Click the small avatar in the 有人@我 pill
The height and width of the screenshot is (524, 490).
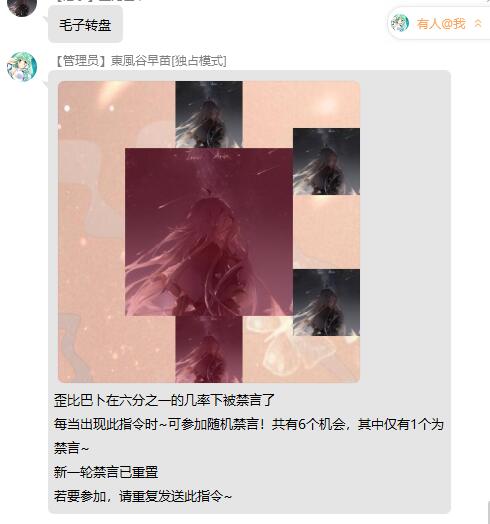click(x=400, y=23)
